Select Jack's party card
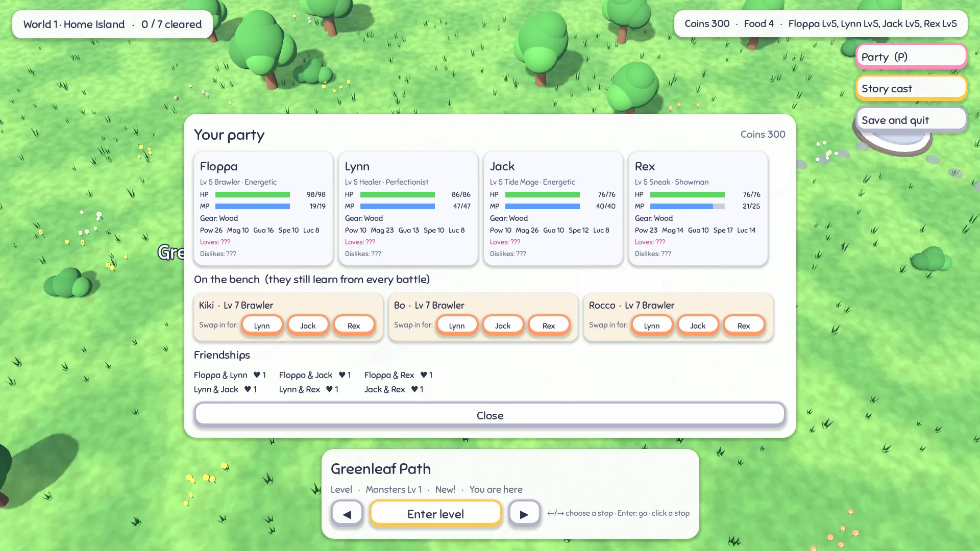Screen dimensions: 980x551 tap(553, 209)
